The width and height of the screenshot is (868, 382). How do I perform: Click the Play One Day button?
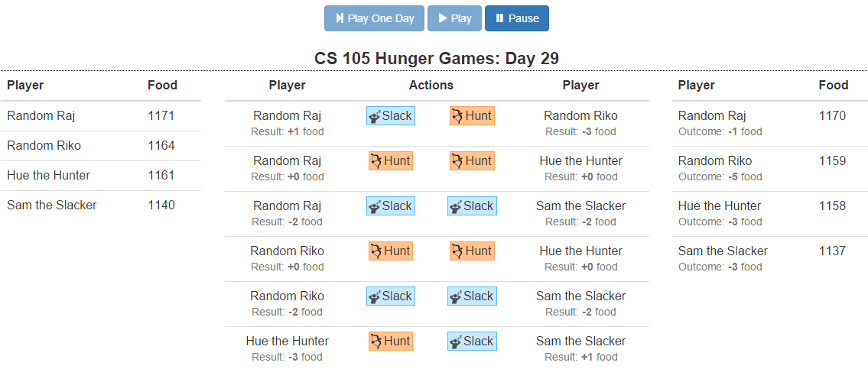(374, 18)
